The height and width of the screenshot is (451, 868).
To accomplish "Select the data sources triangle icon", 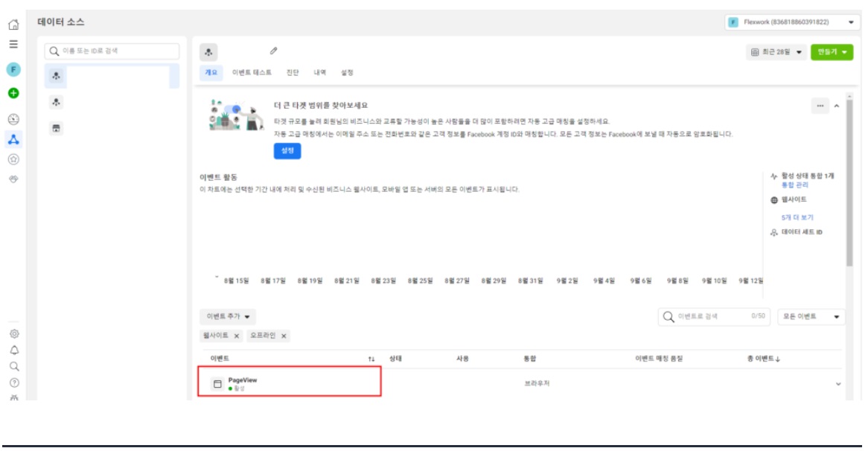I will (13, 139).
